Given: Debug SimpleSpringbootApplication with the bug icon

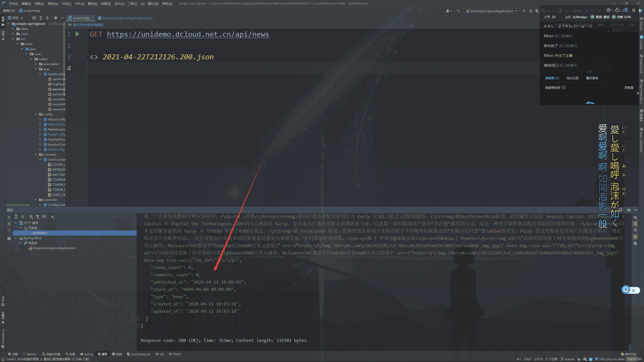Looking at the screenshot, I should 531,11.
